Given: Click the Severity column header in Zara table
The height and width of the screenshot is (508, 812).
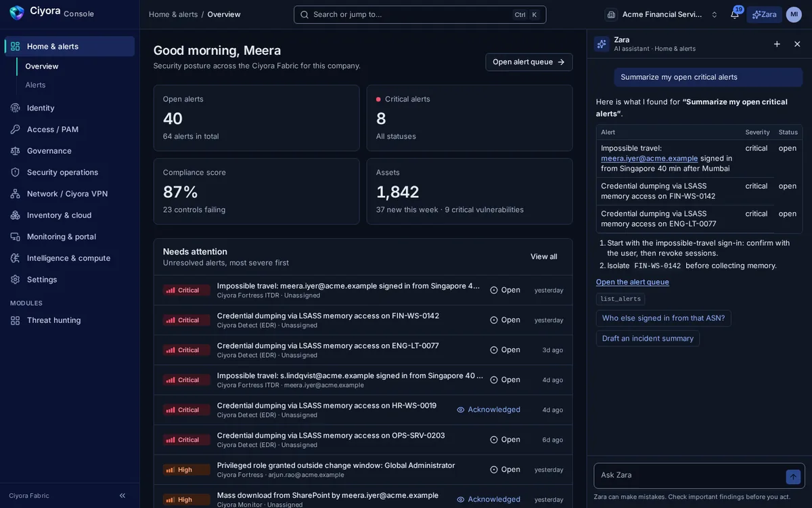Looking at the screenshot, I should 757,132.
